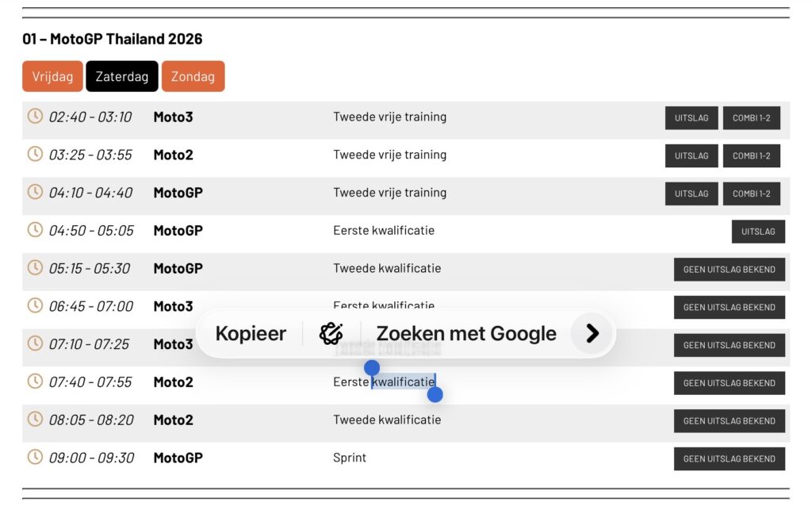Click Geen Uitslag Bekend for MotoGP Sprint
This screenshot has height=506, width=812.
pyautogui.click(x=729, y=459)
